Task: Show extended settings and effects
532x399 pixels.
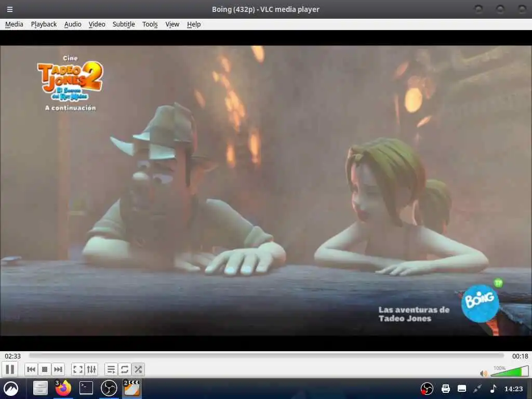Action: coord(91,369)
